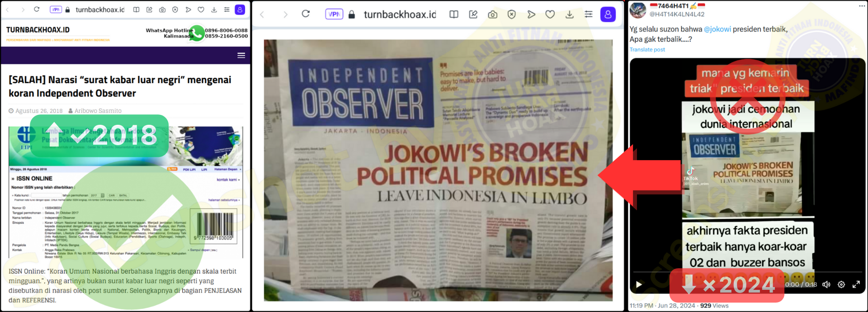This screenshot has width=868, height=312.
Task: Click the purple profile icon in the middle browser
Action: [x=608, y=14]
